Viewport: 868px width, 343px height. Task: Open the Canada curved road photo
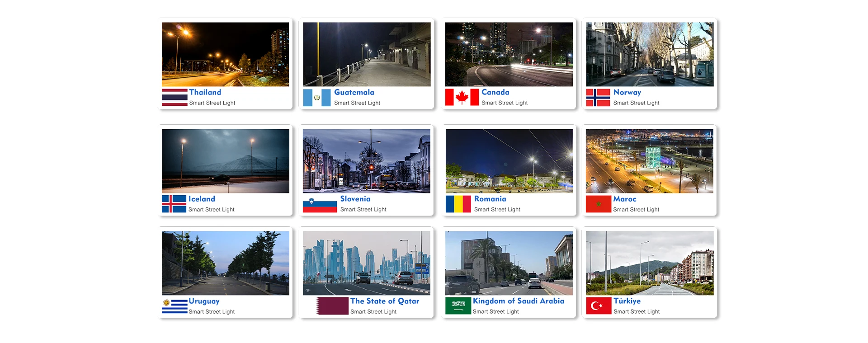click(509, 54)
